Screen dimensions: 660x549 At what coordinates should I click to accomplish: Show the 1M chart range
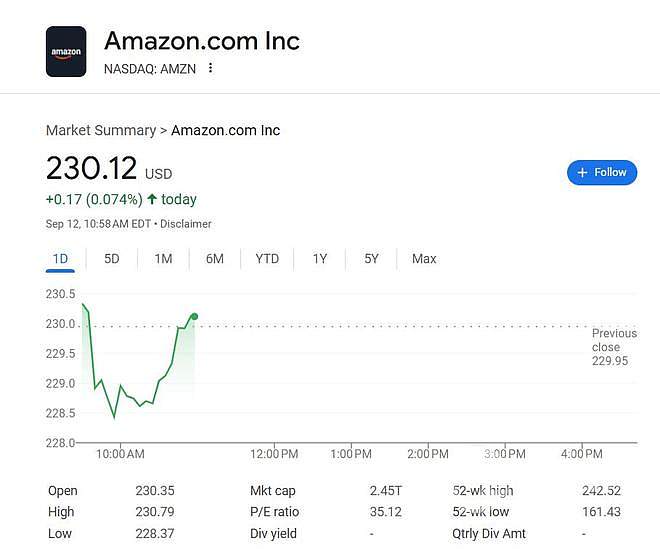click(x=163, y=259)
